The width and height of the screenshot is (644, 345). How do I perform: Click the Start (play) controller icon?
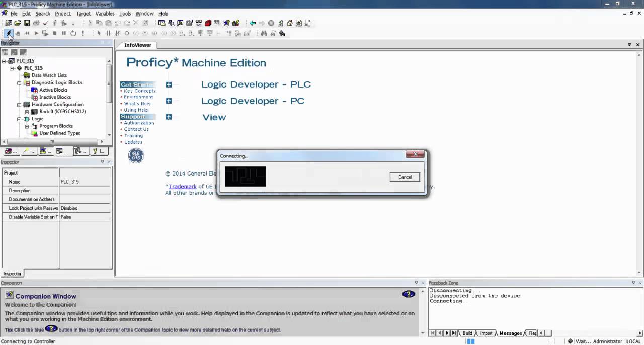pos(36,33)
